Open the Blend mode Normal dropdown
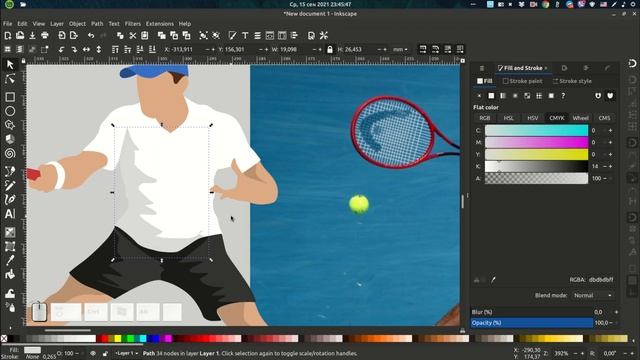 [593, 295]
